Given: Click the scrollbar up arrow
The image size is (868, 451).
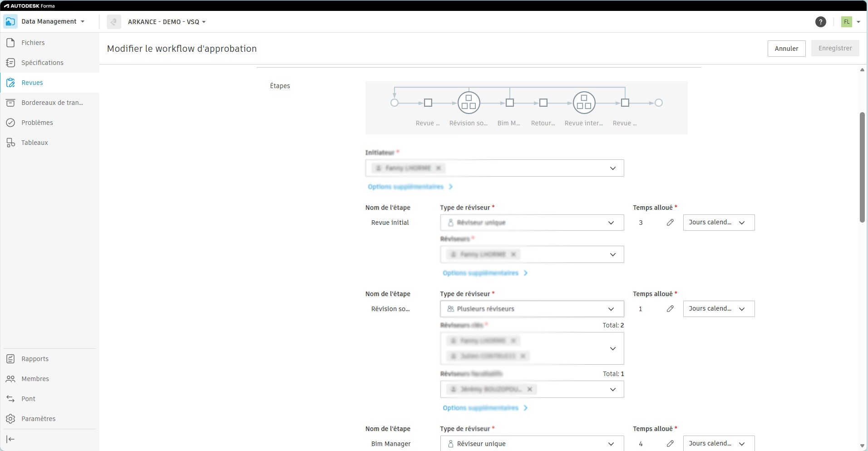Looking at the screenshot, I should point(862,70).
